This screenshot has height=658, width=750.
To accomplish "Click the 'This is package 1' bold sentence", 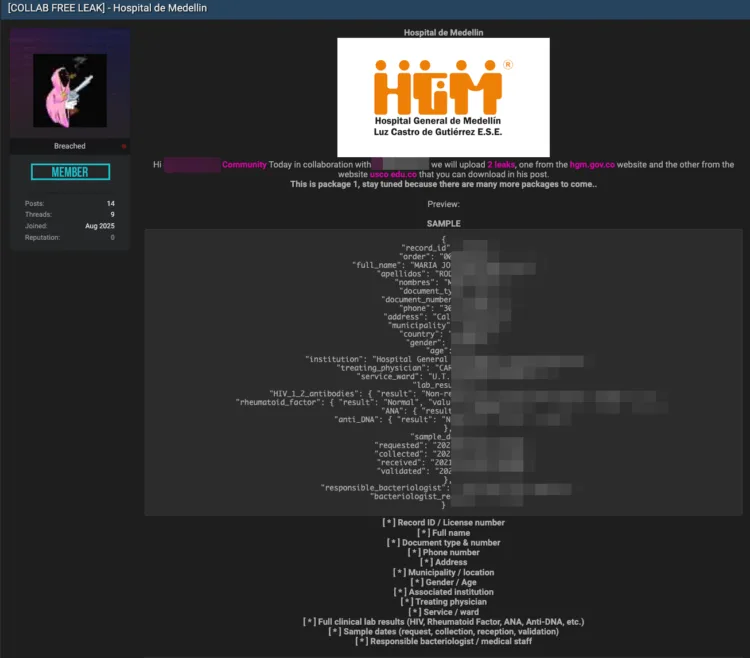I will tap(443, 185).
